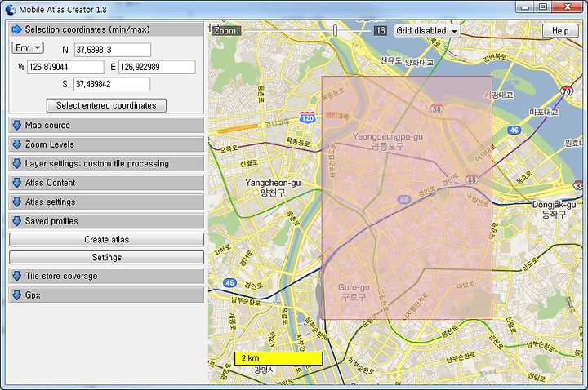Click the Mobile Atlas Creator globe icon

tap(11, 9)
